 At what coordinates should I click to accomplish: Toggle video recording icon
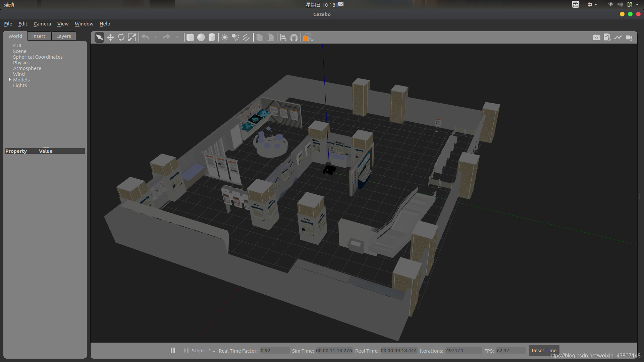coord(629,38)
